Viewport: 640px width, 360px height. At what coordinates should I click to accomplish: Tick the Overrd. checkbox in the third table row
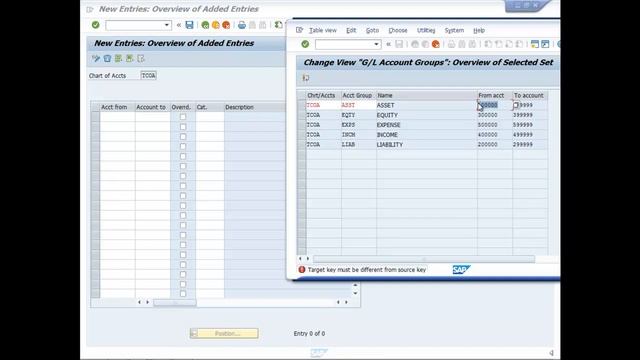click(x=183, y=136)
